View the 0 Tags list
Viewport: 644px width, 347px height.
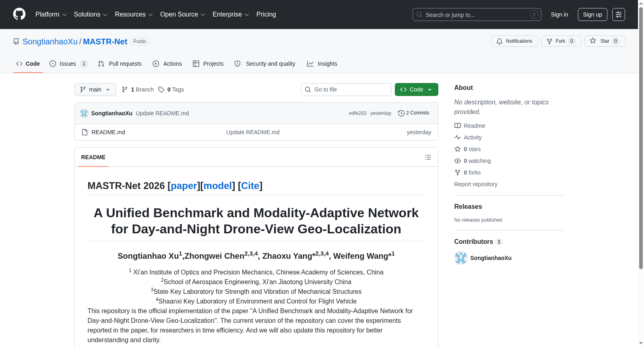171,89
